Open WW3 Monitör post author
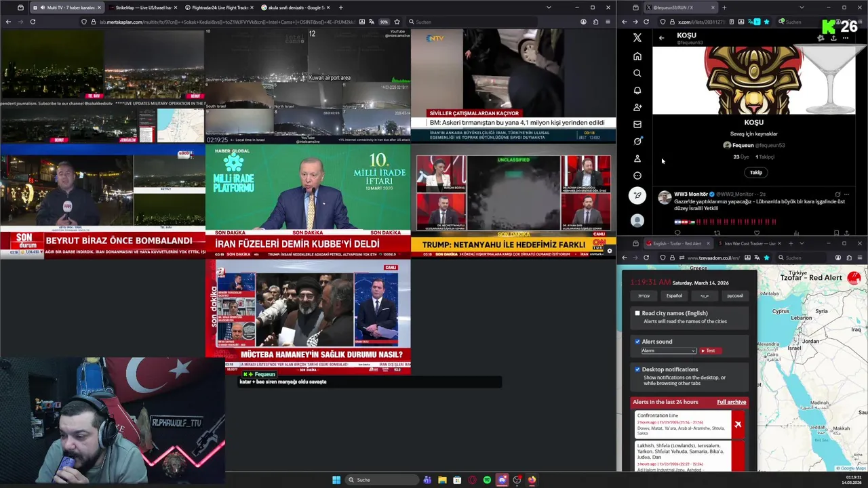This screenshot has width=868, height=488. pos(690,194)
